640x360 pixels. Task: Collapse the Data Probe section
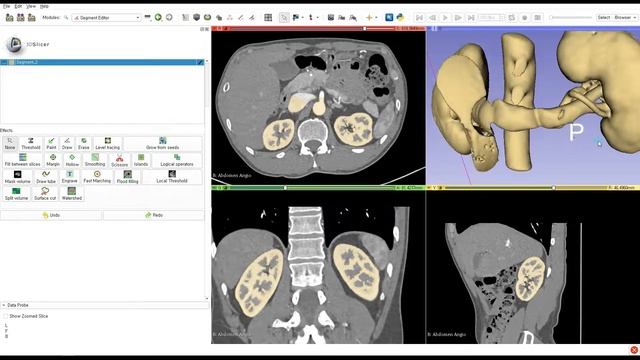4,305
